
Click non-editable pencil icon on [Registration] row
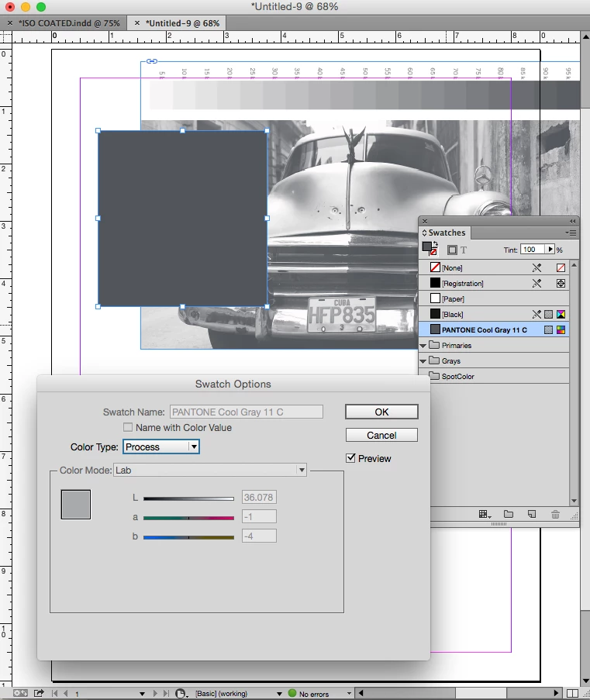pos(537,284)
